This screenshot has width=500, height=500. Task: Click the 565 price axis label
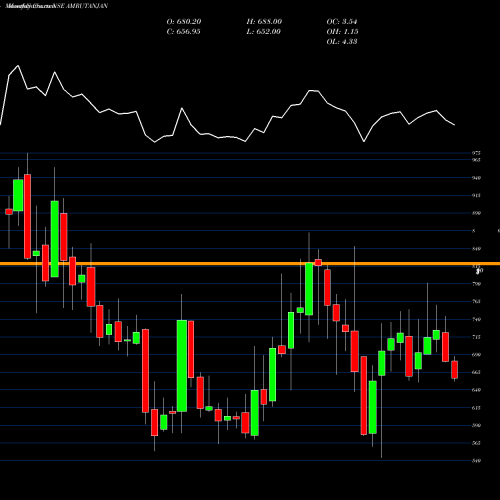[476, 443]
